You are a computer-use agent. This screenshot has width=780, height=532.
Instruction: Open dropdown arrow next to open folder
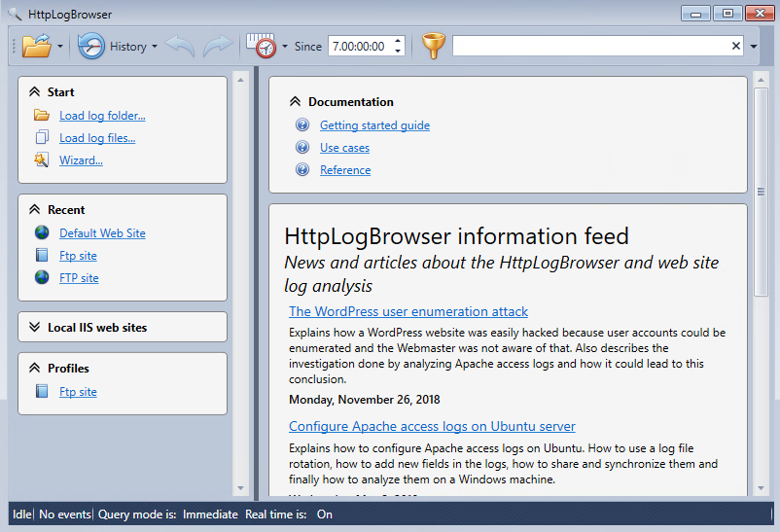pyautogui.click(x=60, y=47)
